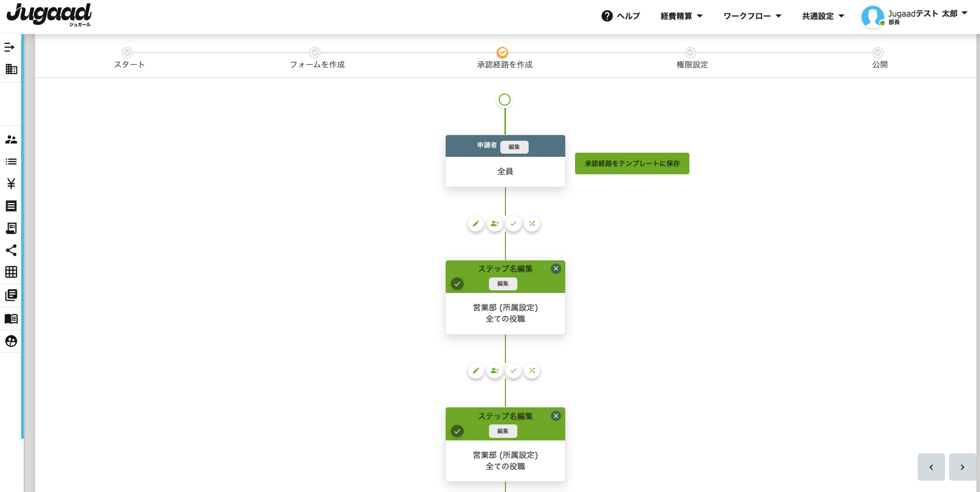Expand the 共通設定 dropdown menu

[823, 16]
